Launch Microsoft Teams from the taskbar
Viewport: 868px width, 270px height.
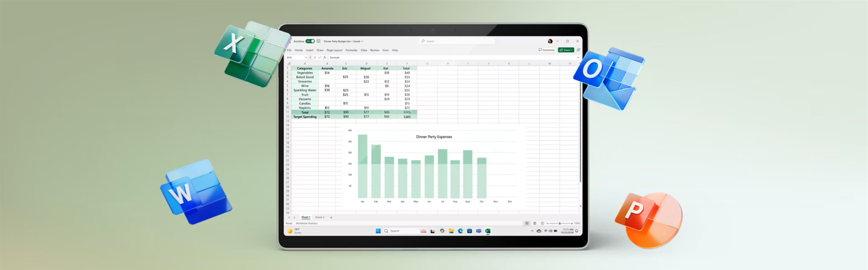pyautogui.click(x=479, y=231)
